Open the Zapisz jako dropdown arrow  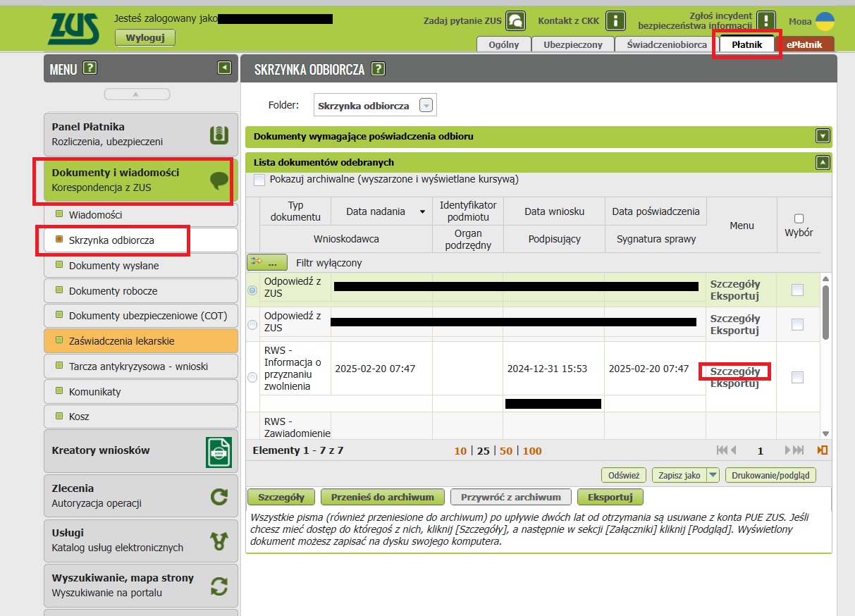pyautogui.click(x=713, y=475)
